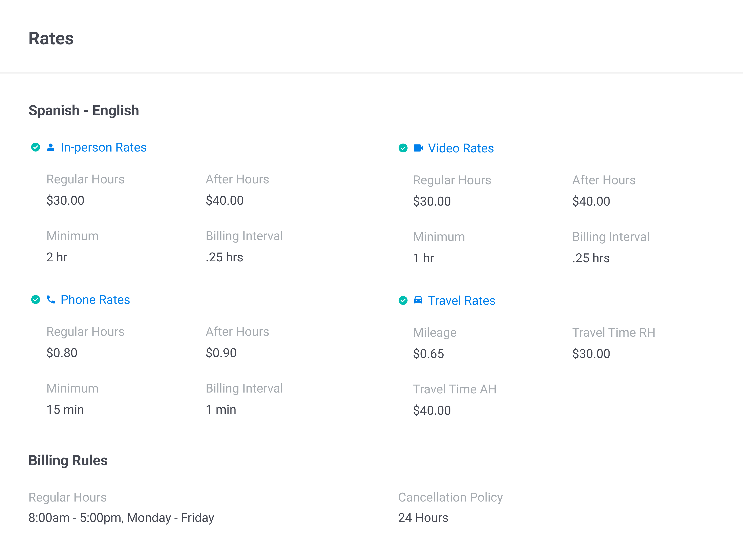This screenshot has width=743, height=560.
Task: Collapse the Phone Rates section
Action: coord(95,300)
